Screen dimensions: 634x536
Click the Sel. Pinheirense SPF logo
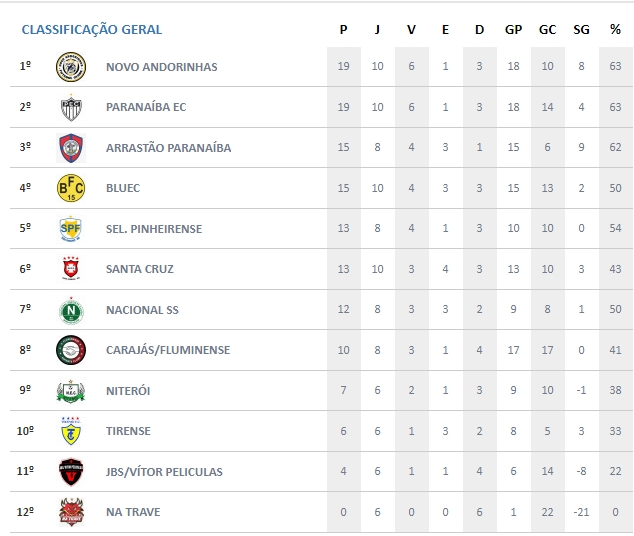tap(71, 229)
